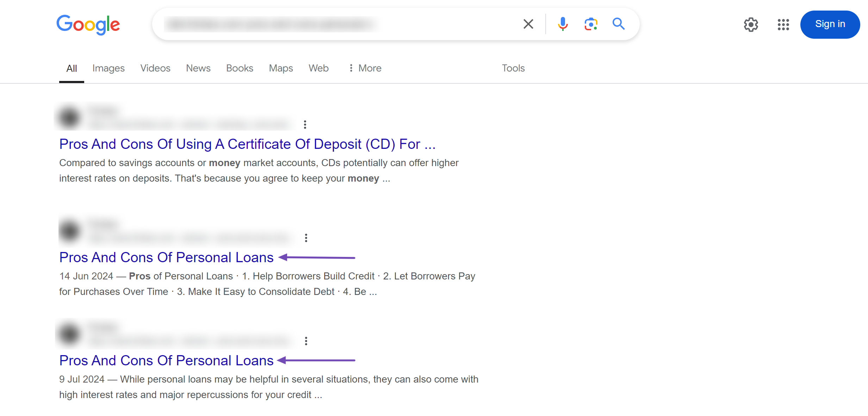Open Pros And Cons Of Using A Certificate Of Deposit link
Viewport: 868px width, 416px height.
click(247, 144)
